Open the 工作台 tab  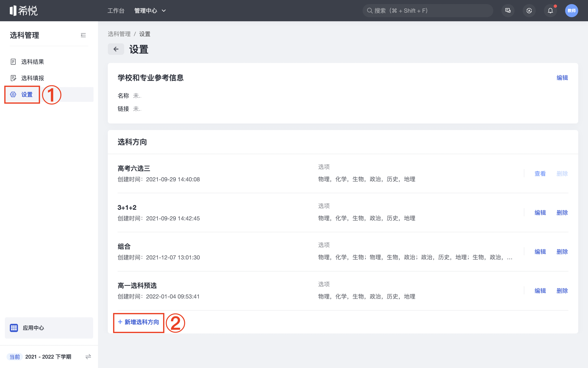tap(116, 11)
